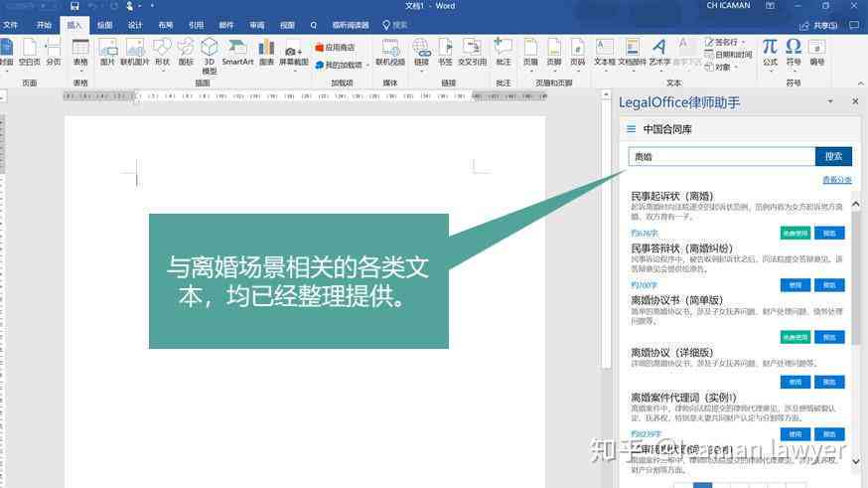The width and height of the screenshot is (868, 488).
Task: Add a new Comment (批注)
Action: 504,54
